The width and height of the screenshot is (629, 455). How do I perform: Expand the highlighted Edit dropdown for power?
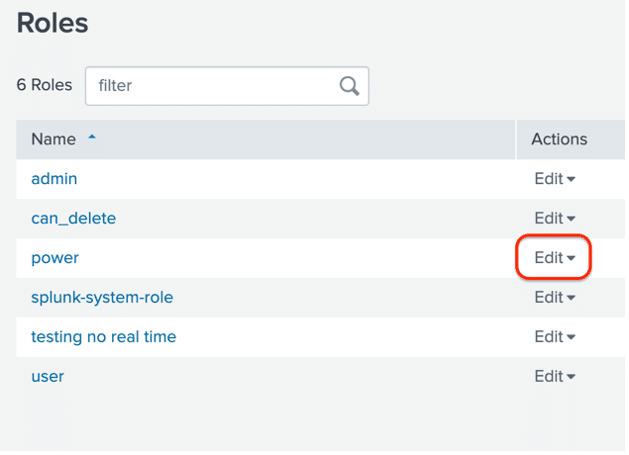pos(555,258)
